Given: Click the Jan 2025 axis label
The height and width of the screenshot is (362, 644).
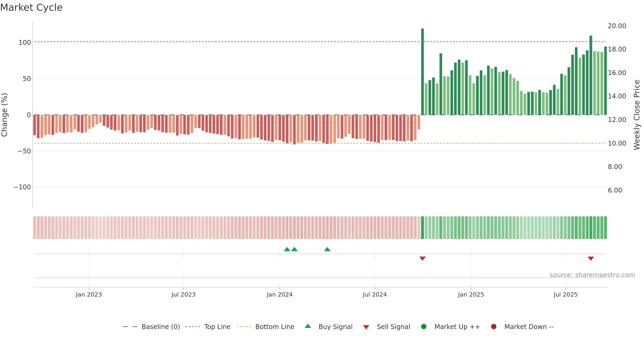Looking at the screenshot, I should click(471, 294).
